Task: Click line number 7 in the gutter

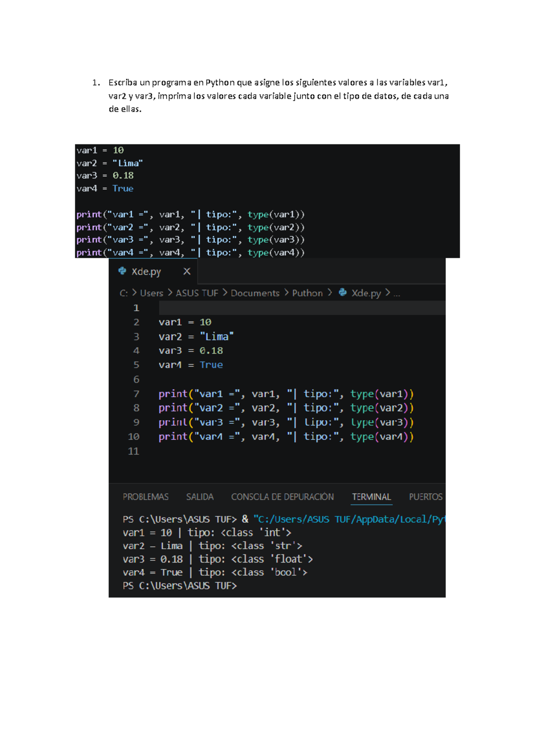Action: [136, 394]
